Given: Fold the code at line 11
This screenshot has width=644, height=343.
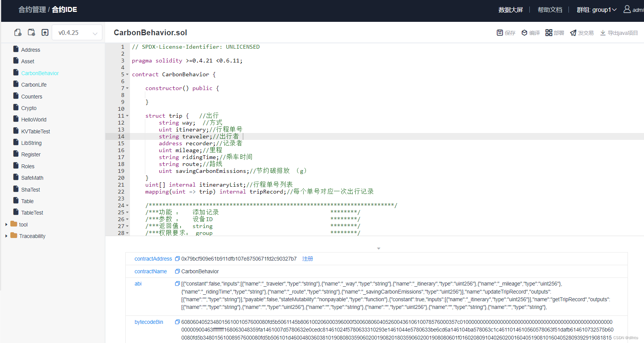Looking at the screenshot, I should [x=127, y=116].
